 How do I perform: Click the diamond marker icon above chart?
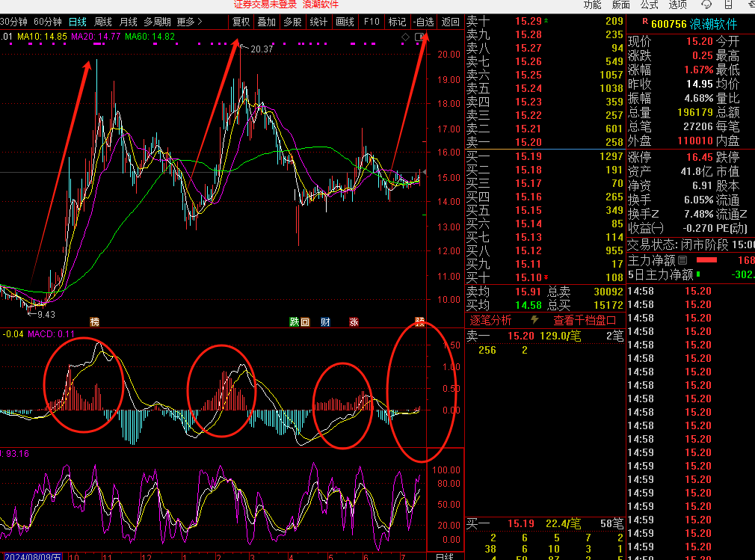(405, 37)
